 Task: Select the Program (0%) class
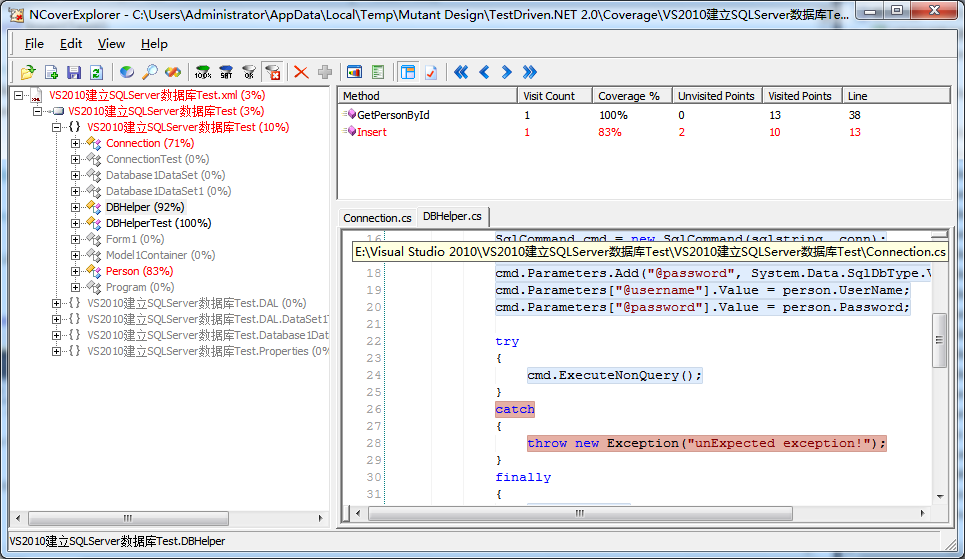pos(140,288)
